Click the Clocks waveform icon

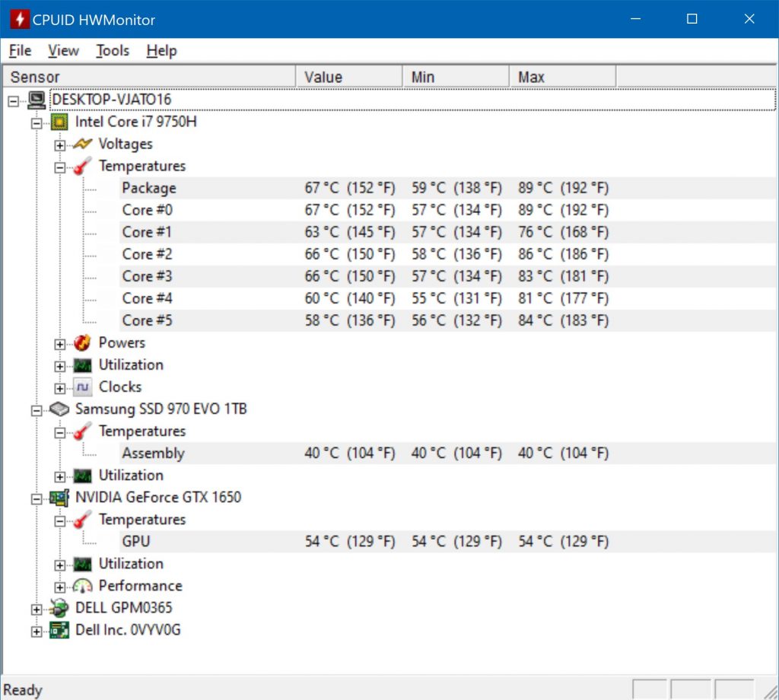click(82, 387)
